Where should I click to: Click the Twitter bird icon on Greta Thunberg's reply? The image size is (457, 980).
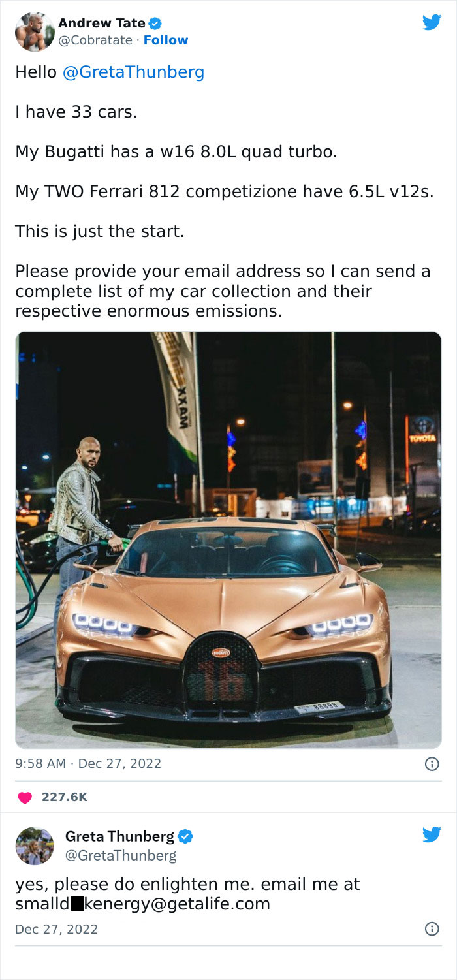point(432,834)
